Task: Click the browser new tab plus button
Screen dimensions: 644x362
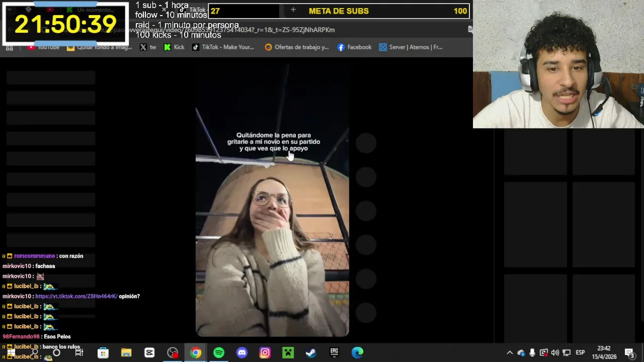Action: coord(293,10)
